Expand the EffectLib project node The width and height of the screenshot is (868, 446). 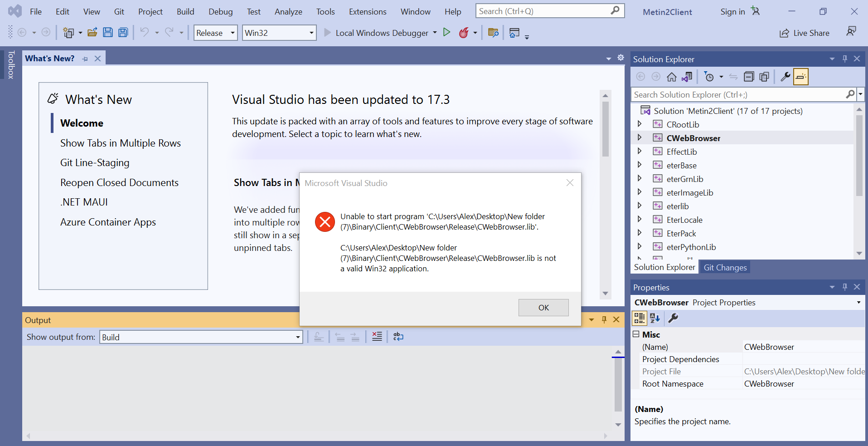640,151
